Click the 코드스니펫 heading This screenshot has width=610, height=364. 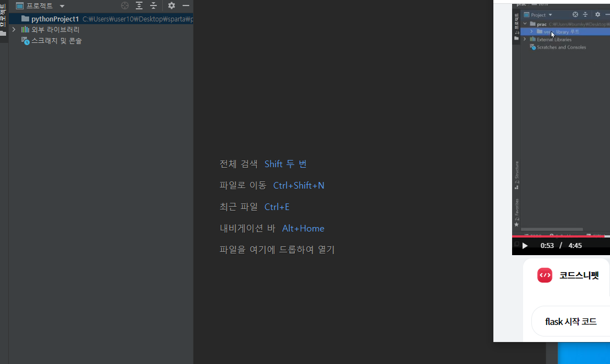[579, 275]
